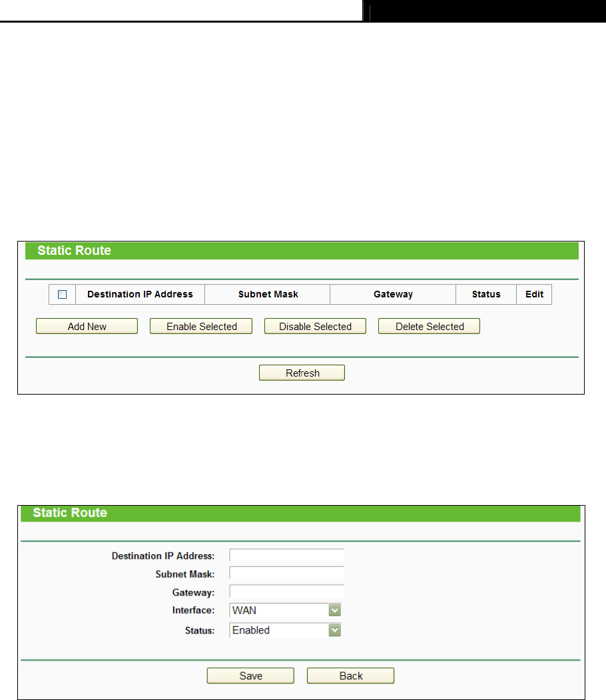Click the Subnet Mask column header
This screenshot has width=606, height=700.
pyautogui.click(x=268, y=295)
